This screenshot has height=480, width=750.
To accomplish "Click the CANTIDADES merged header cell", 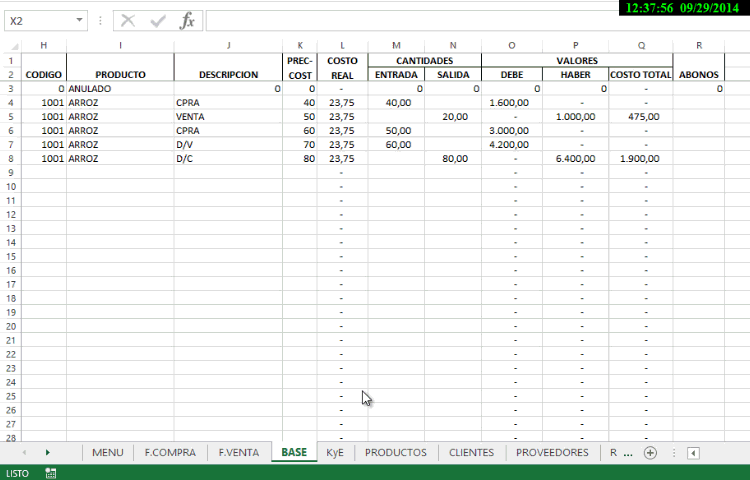I will coord(424,61).
